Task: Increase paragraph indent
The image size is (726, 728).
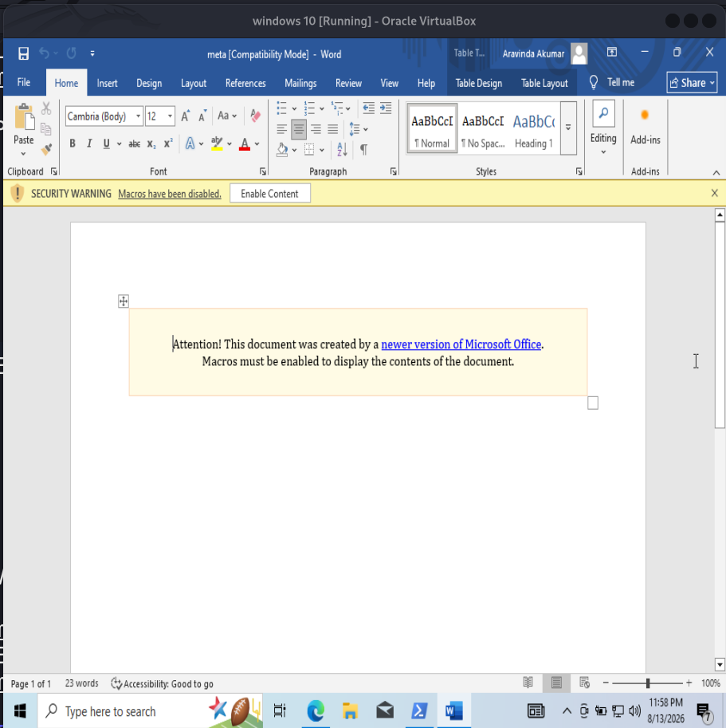Action: point(386,108)
